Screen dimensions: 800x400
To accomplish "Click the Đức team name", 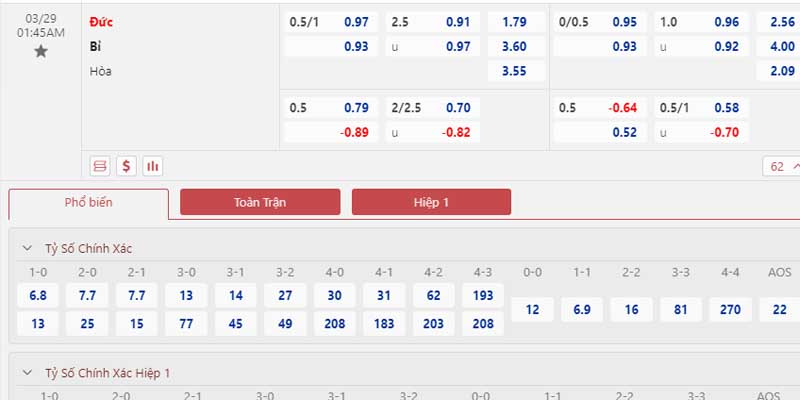I will 101,22.
